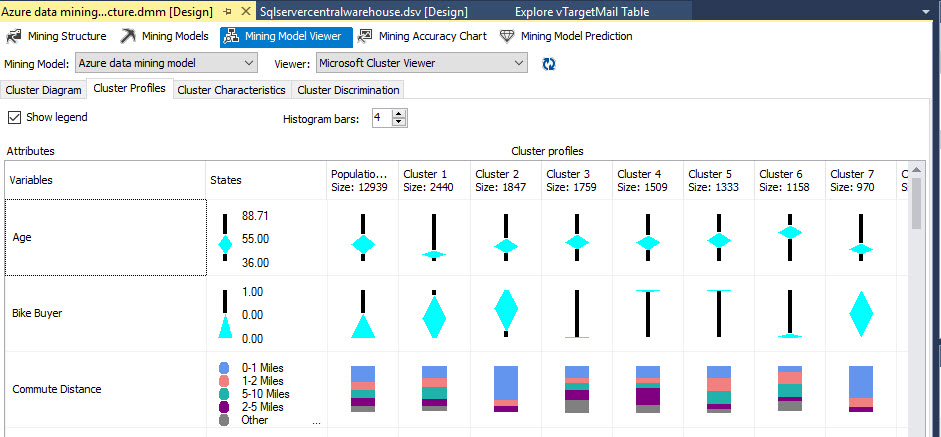Open the Mining Accuracy Chart tab

click(422, 37)
